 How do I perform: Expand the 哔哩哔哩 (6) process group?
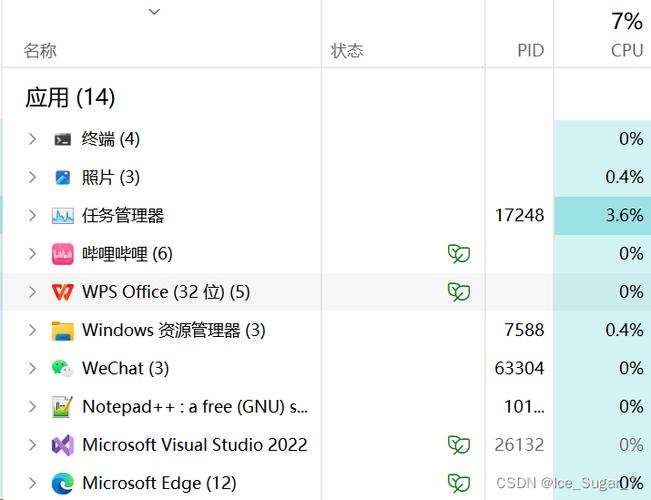point(32,254)
